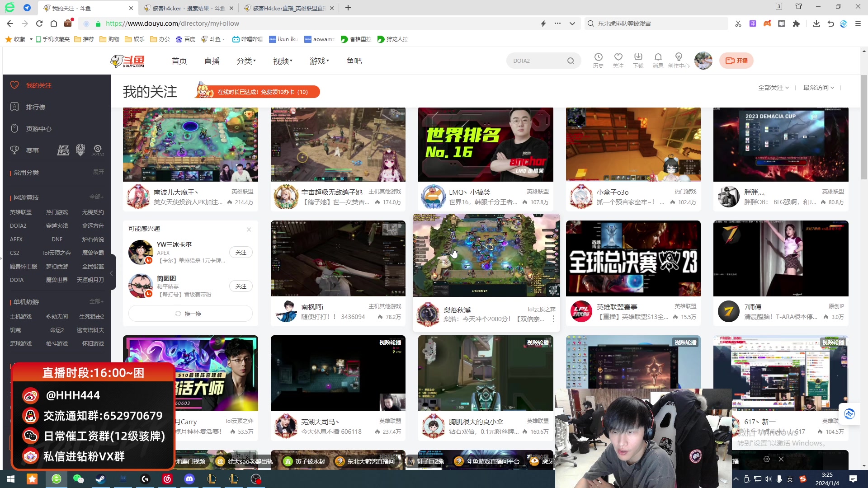The width and height of the screenshot is (868, 488).
Task: Open the 关注 heart icon in header
Action: [618, 60]
